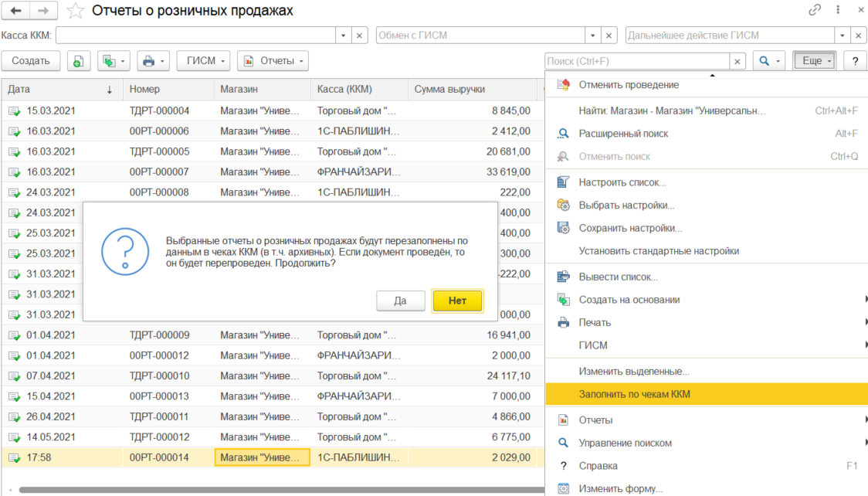Select 'Настроить список...' menu entry
This screenshot has width=868, height=496.
coord(622,182)
